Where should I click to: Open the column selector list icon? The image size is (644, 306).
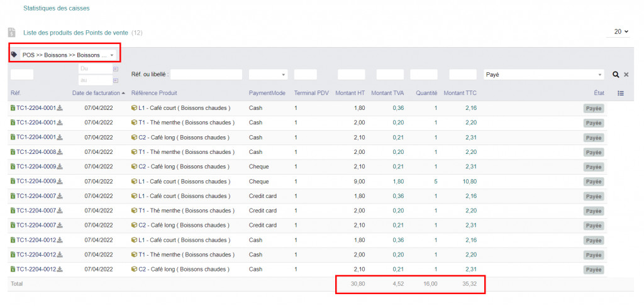tap(621, 93)
